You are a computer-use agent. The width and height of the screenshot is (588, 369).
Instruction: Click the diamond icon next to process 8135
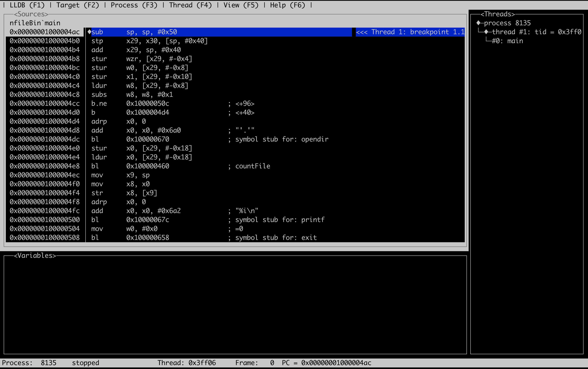(x=479, y=23)
